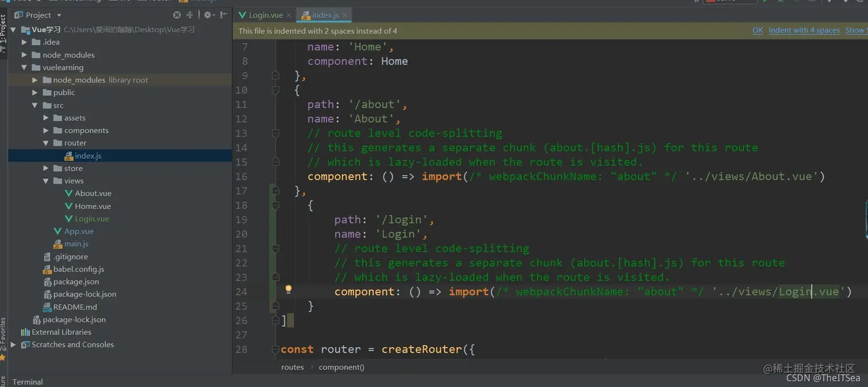Close the Login.vue editor tab
This screenshot has height=387, width=868.
click(288, 15)
